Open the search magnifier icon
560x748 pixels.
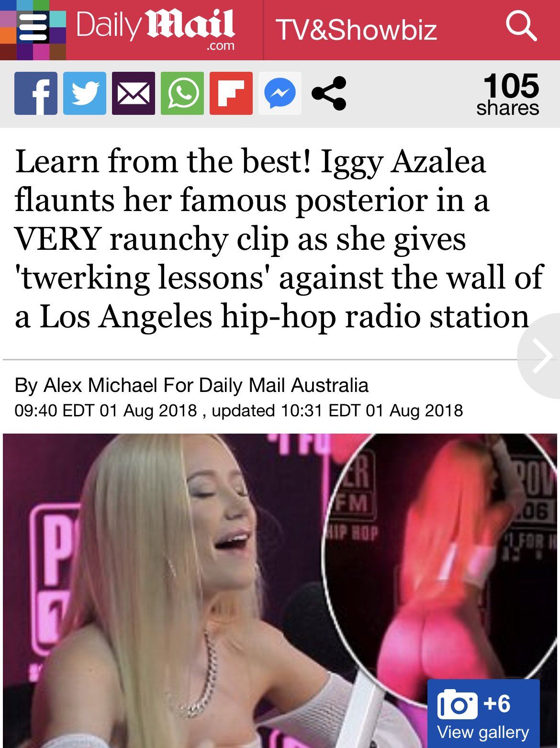tap(521, 27)
